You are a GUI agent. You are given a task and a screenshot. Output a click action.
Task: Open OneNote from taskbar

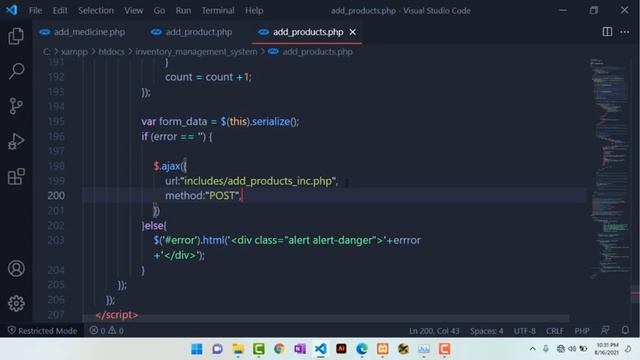[x=300, y=349]
